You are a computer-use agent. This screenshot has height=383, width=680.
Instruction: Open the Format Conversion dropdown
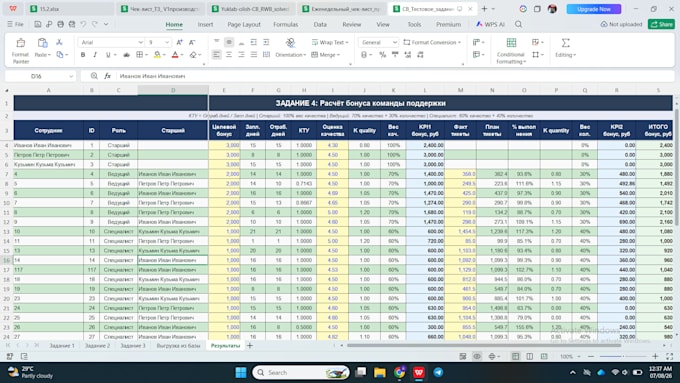tap(432, 42)
